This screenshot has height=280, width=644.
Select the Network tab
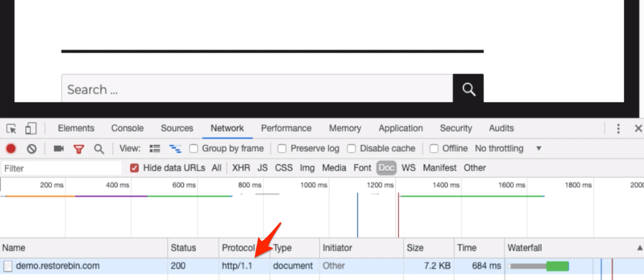tap(227, 129)
